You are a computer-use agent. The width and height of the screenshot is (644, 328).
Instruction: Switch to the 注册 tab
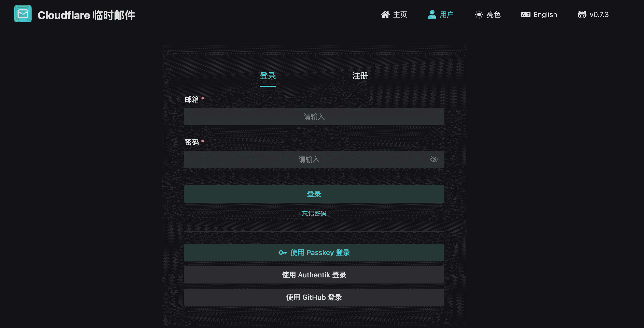359,76
